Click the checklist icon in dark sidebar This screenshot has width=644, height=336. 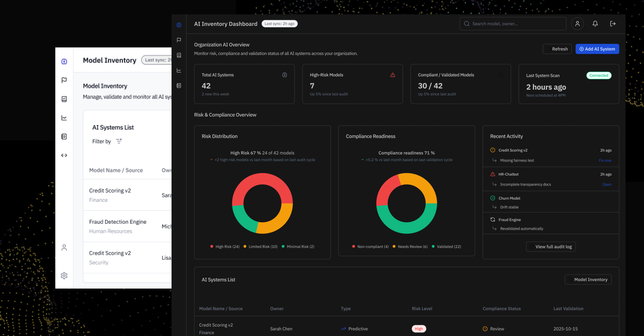[179, 55]
